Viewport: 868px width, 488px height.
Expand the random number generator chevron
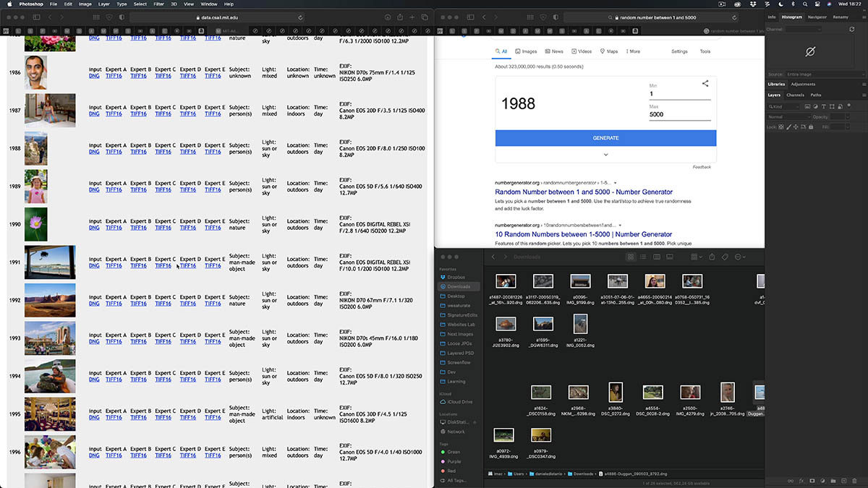(605, 155)
